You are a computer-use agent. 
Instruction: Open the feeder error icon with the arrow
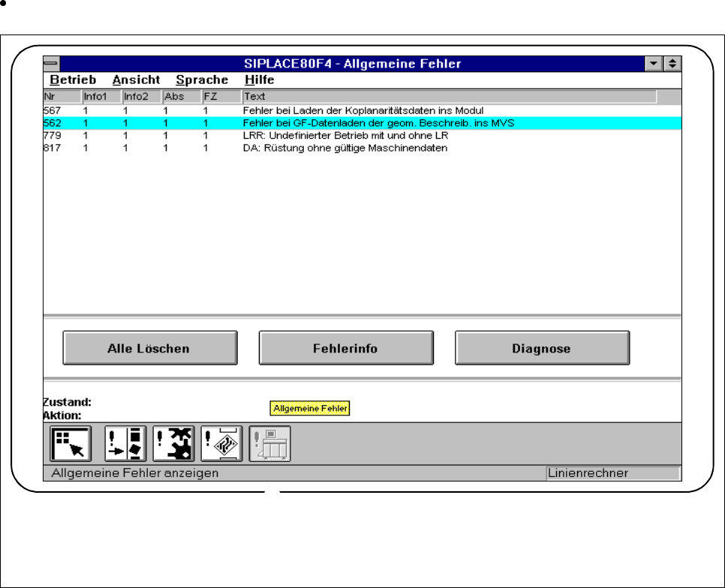(x=125, y=444)
